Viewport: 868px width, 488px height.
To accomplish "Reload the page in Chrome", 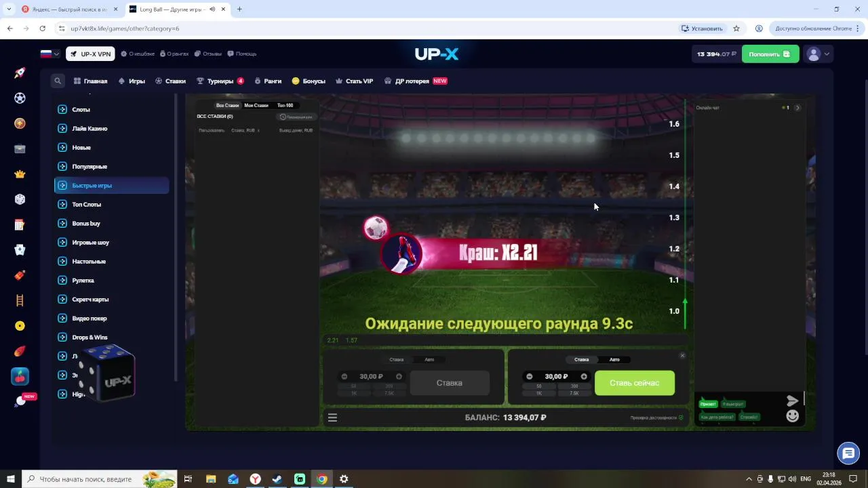I will 42,28.
